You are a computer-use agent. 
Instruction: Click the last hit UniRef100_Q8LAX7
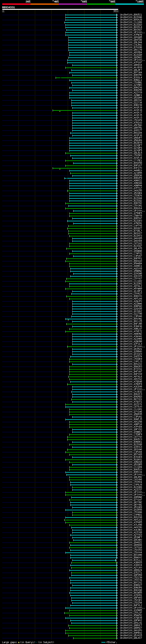pyautogui.click(x=131, y=638)
